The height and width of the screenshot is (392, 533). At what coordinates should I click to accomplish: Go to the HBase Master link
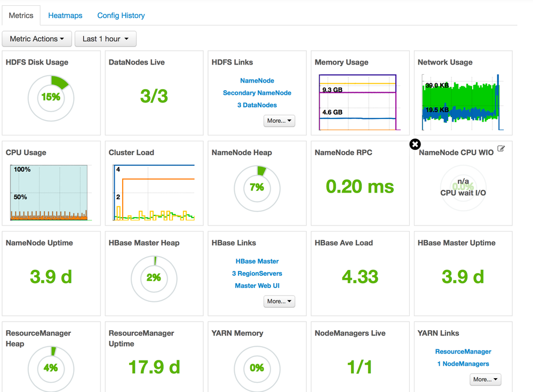[x=257, y=261]
